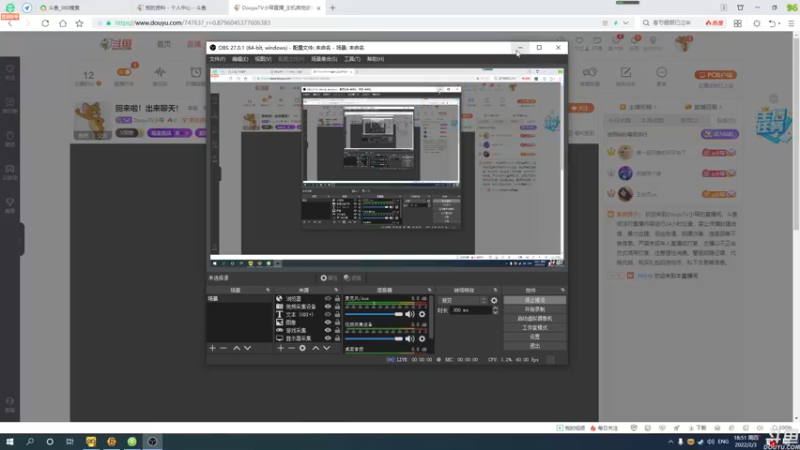
Task: Open the new tab plus button
Action: [333, 8]
